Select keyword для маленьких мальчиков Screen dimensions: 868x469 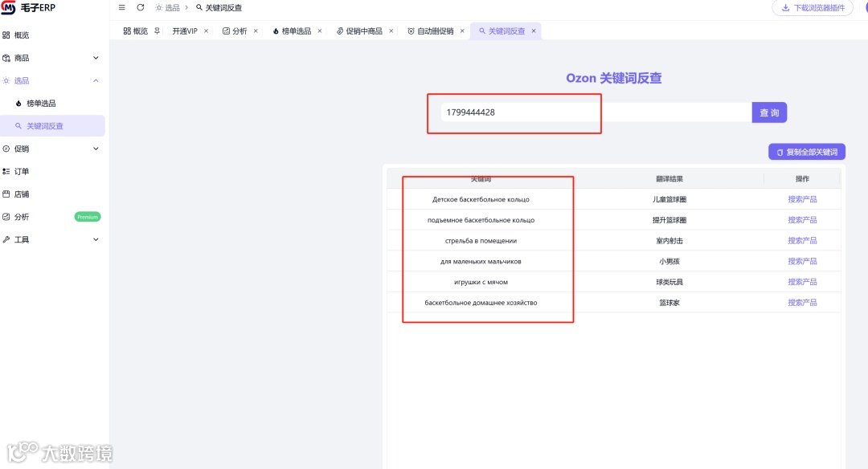481,261
